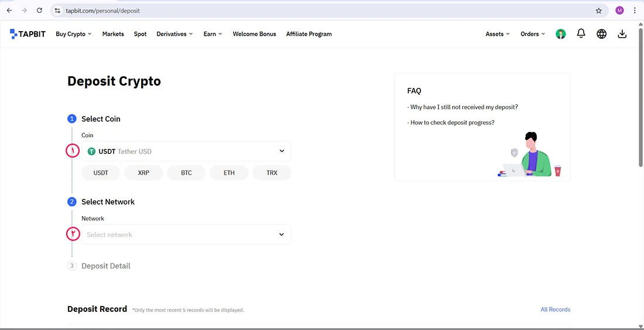The width and height of the screenshot is (644, 330).
Task: Expand the Assets menu
Action: (x=498, y=34)
